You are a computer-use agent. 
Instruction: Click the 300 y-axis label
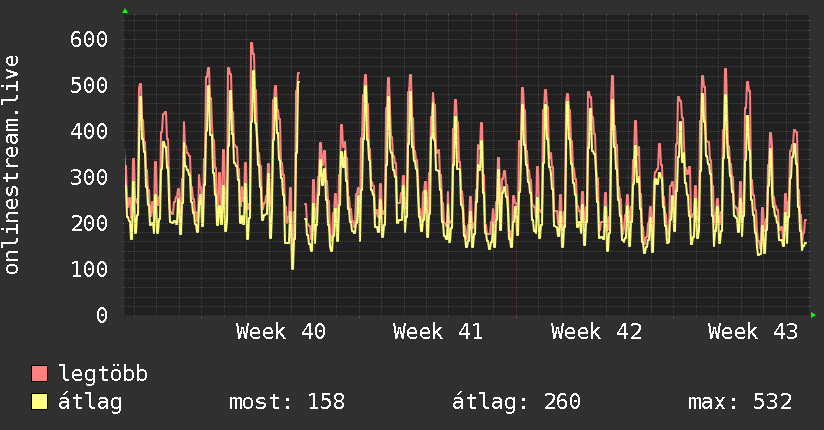[89, 177]
